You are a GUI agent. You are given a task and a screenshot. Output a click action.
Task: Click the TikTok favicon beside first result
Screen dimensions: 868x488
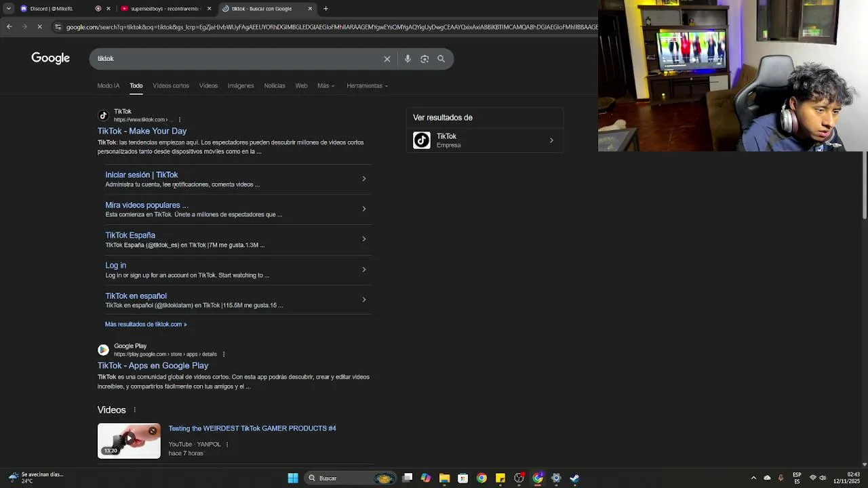click(x=103, y=115)
